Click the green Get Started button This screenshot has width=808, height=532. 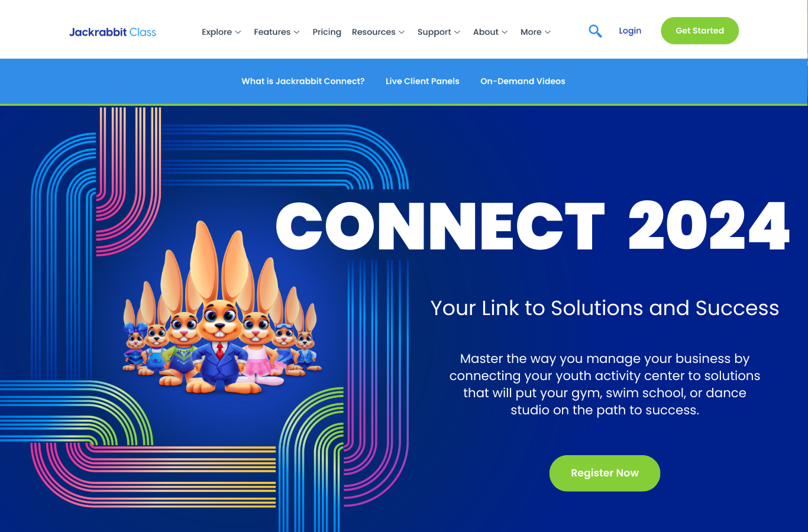700,31
